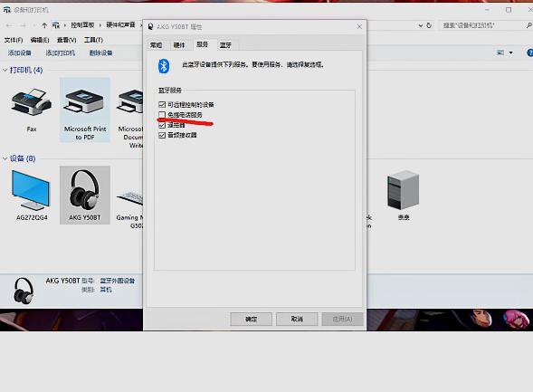Click the headphone icon in dialog title
The width and height of the screenshot is (533, 392).
point(150,27)
